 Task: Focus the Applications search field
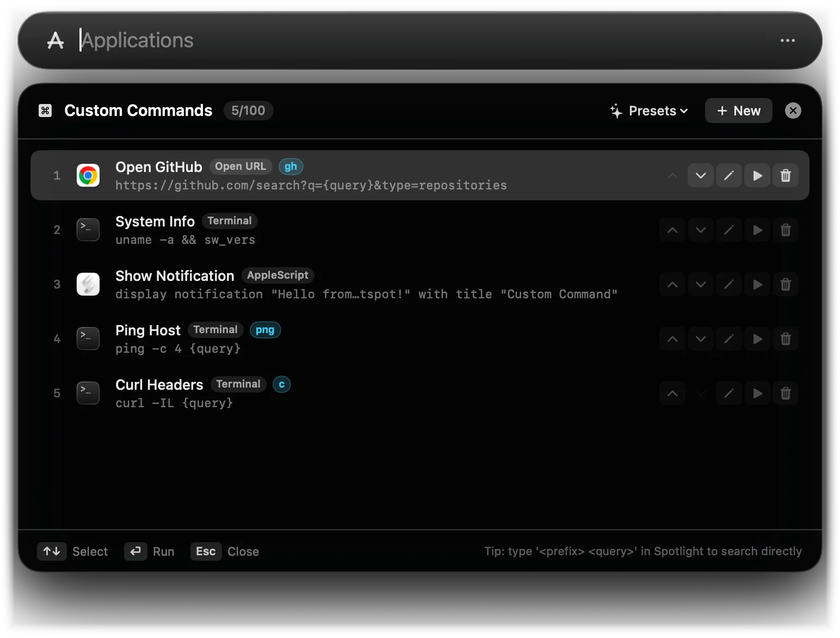point(419,40)
